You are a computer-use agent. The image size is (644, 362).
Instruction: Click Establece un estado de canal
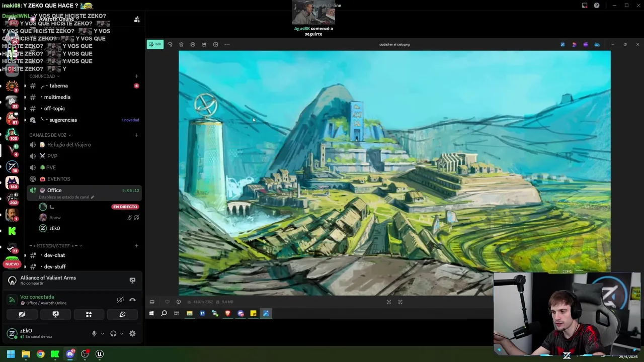[66, 197]
